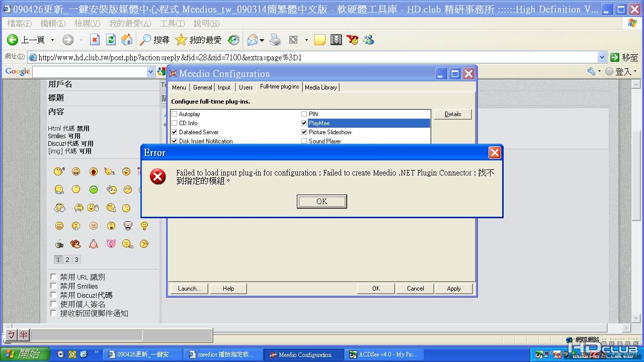
Task: Click the History icon in the toolbar
Action: click(x=233, y=40)
